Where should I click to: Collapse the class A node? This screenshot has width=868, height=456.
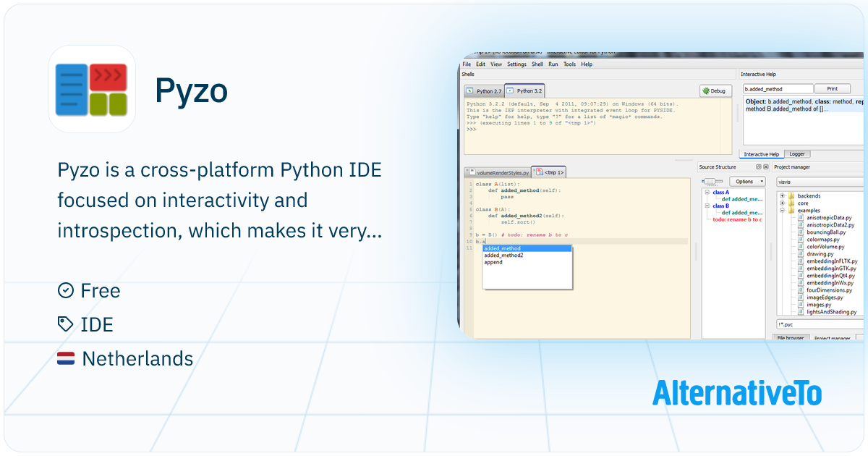707,193
